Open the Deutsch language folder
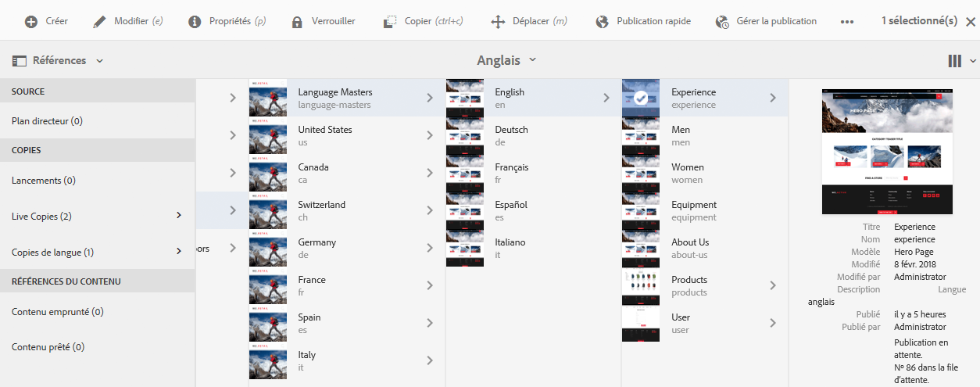The image size is (980, 387). pyautogui.click(x=511, y=135)
